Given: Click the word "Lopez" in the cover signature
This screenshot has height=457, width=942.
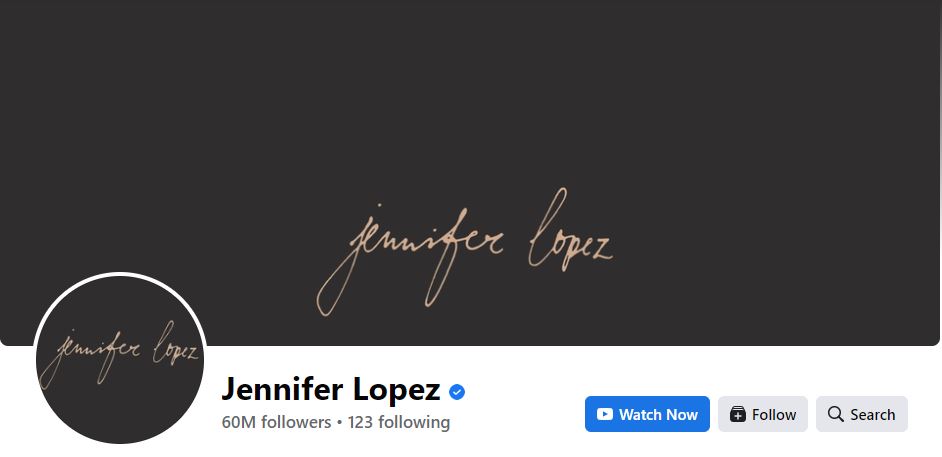Looking at the screenshot, I should click(x=571, y=233).
